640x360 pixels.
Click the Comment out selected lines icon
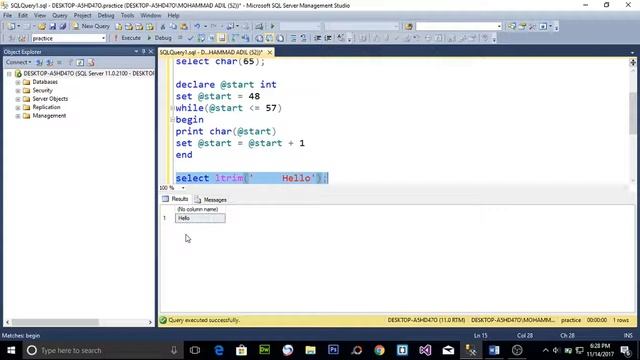pyautogui.click(x=293, y=38)
